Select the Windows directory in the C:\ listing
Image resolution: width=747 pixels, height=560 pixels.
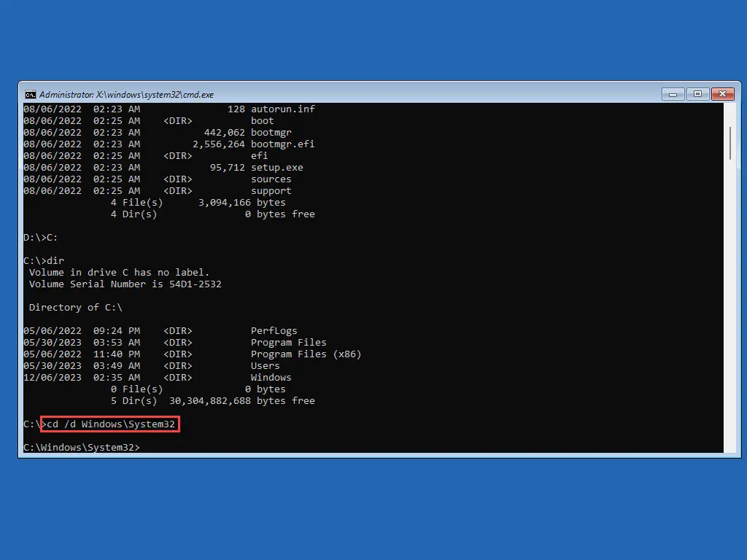pyautogui.click(x=271, y=377)
